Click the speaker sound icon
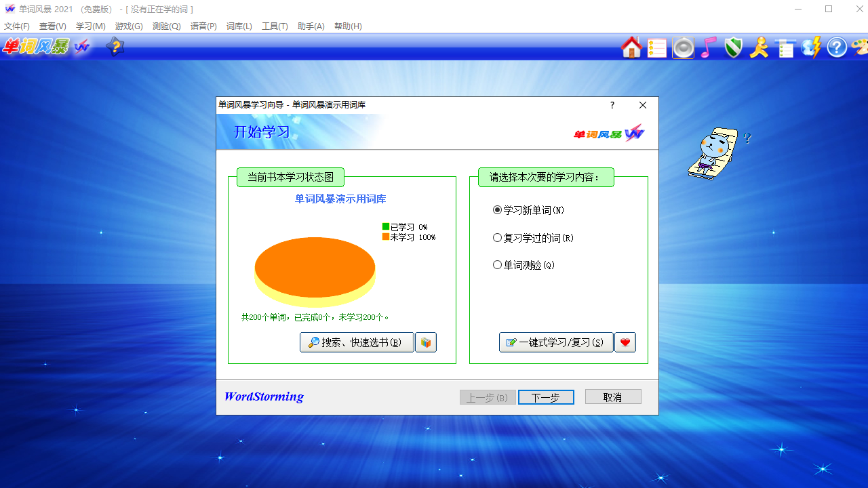This screenshot has height=488, width=868. (682, 47)
